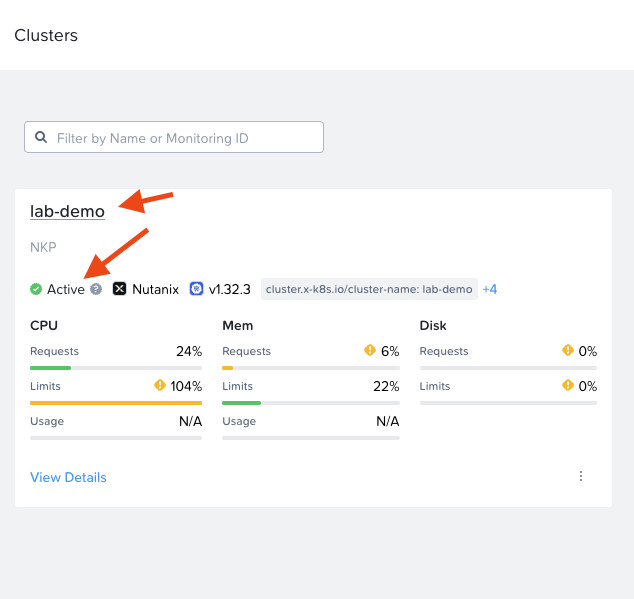Click the Mem Requests 6% warning icon
The width and height of the screenshot is (634, 599).
point(370,350)
